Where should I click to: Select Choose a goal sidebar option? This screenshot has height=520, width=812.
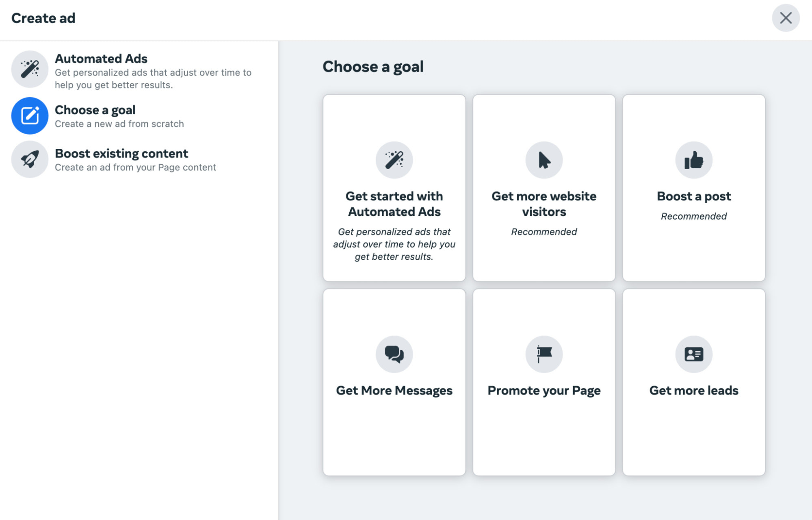95,110
